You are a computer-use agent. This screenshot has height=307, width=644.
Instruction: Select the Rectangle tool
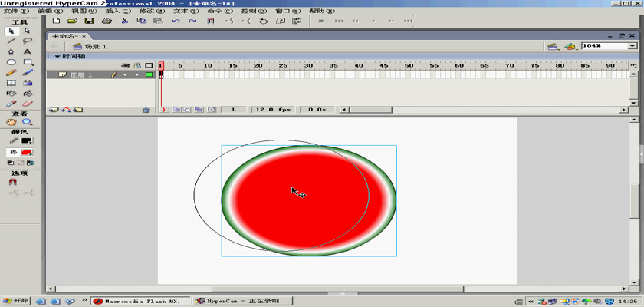pyautogui.click(x=27, y=62)
